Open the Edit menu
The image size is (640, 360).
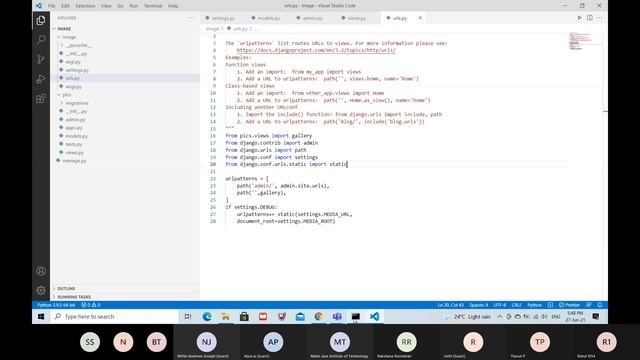pyautogui.click(x=65, y=6)
